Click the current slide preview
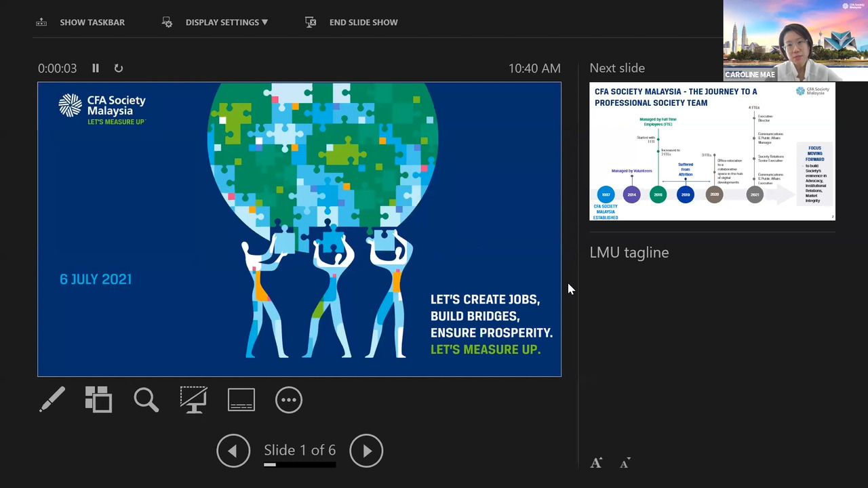868x488 pixels. (299, 229)
